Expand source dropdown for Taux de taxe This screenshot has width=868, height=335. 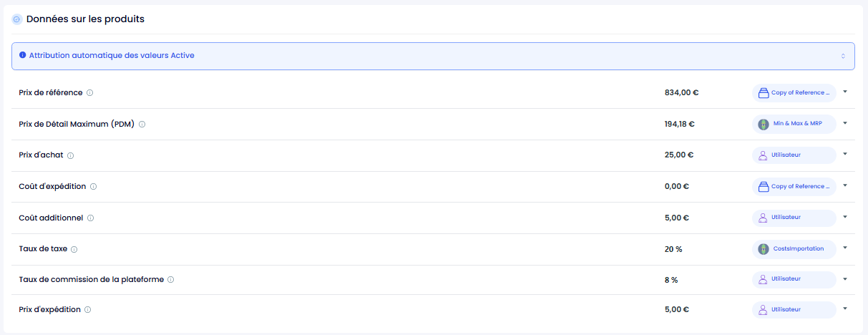click(845, 248)
